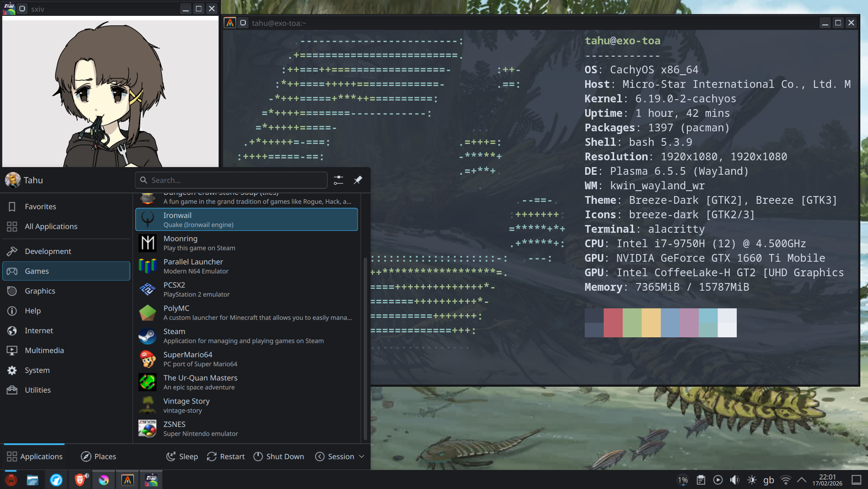868x489 pixels.
Task: Expand the Session options dropdown
Action: point(339,456)
